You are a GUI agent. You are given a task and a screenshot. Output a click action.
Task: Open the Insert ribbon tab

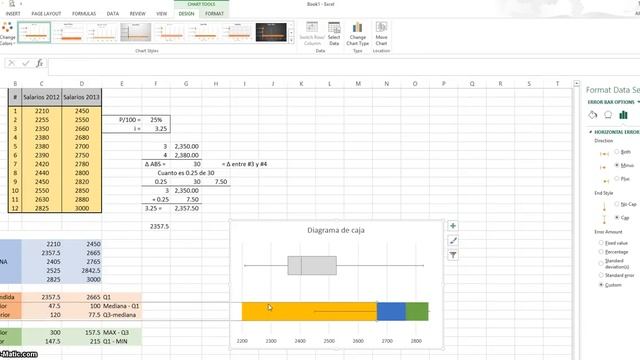click(x=13, y=14)
